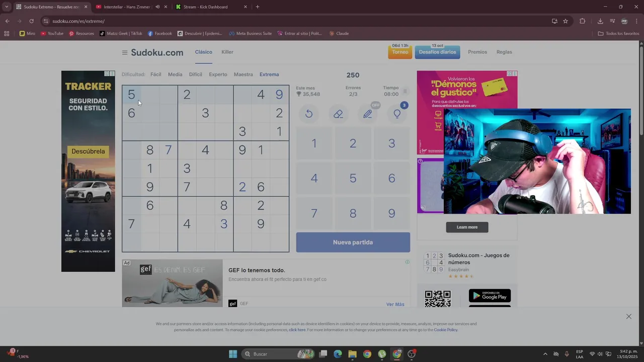Mute the Interstellar tab audio icon
This screenshot has height=362, width=644.
[x=157, y=7]
